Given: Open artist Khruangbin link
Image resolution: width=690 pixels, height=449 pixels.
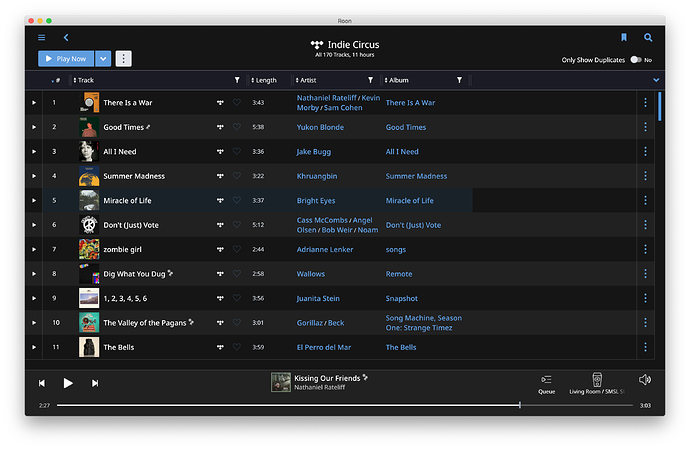Looking at the screenshot, I should [317, 176].
